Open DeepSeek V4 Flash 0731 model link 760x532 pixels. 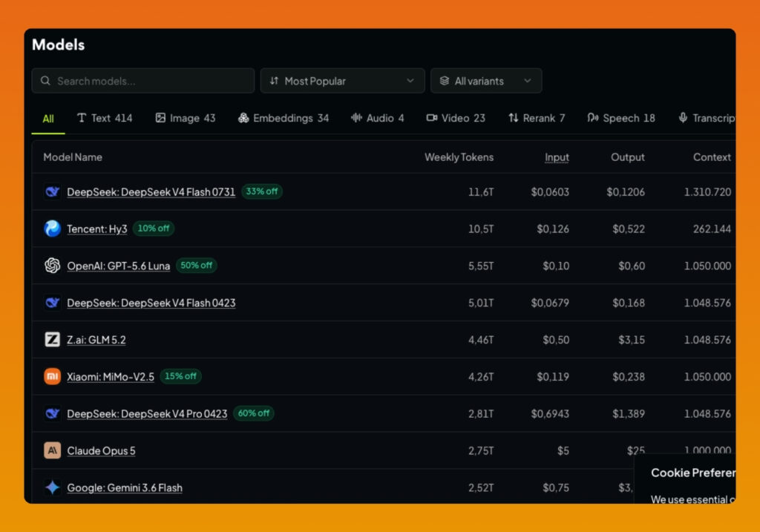[x=151, y=192]
